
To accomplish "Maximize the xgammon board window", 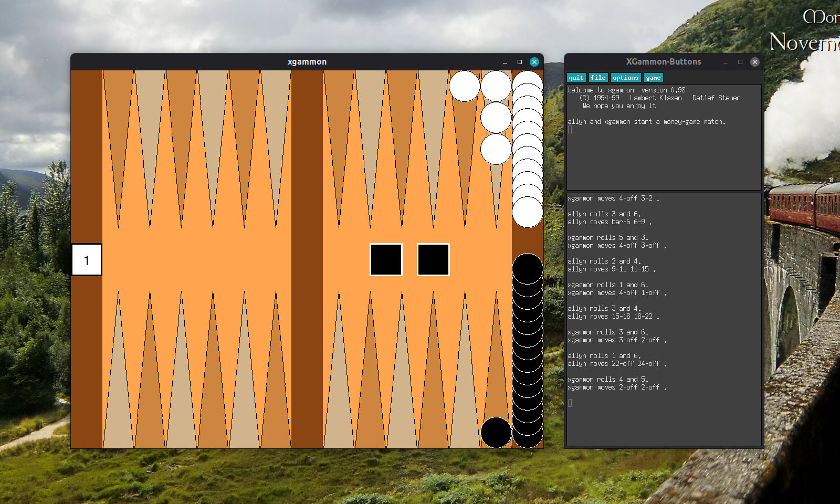I will [x=520, y=62].
